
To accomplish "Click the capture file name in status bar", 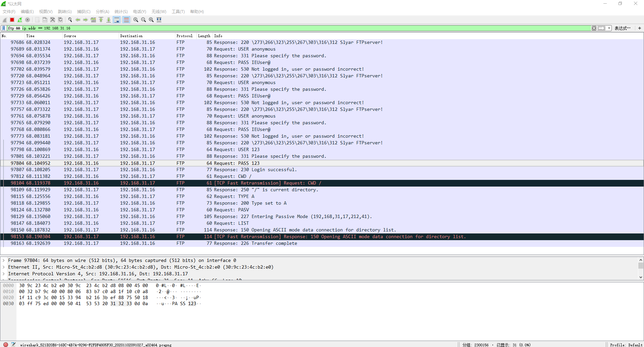I will click(96, 345).
